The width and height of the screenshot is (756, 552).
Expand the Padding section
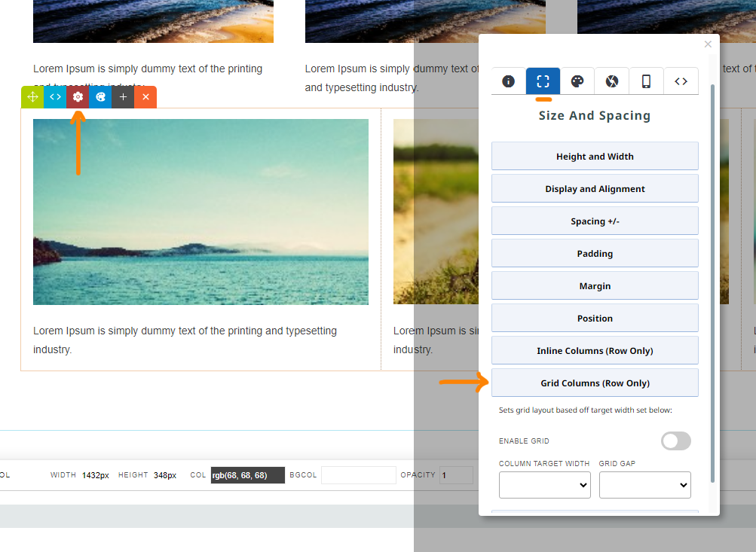coord(595,254)
